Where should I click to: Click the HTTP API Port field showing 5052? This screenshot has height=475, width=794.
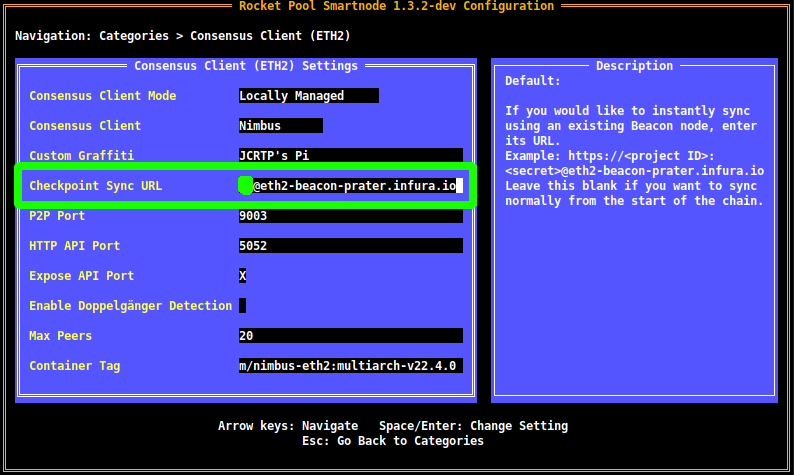(x=350, y=246)
